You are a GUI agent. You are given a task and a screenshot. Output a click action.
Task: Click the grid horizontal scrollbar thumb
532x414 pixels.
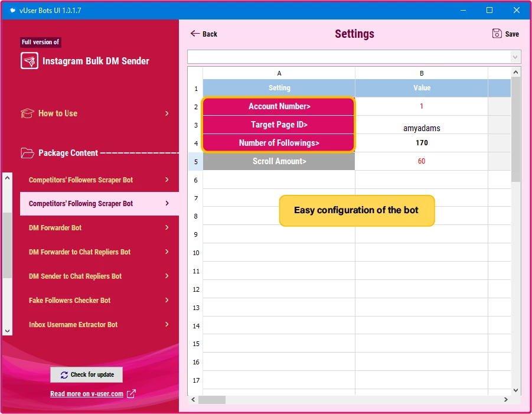coord(212,399)
